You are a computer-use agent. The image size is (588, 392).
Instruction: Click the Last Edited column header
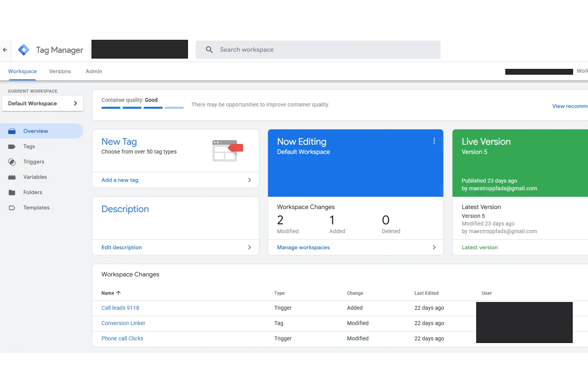tap(426, 293)
